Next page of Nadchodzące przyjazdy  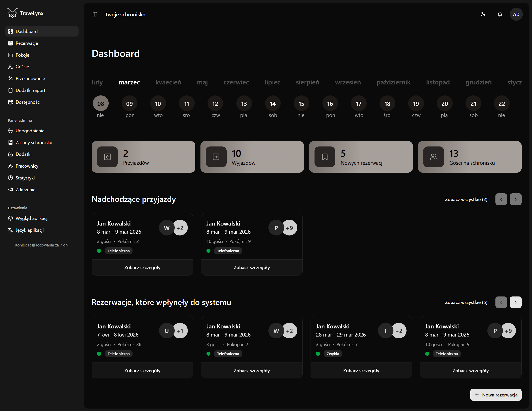click(515, 199)
